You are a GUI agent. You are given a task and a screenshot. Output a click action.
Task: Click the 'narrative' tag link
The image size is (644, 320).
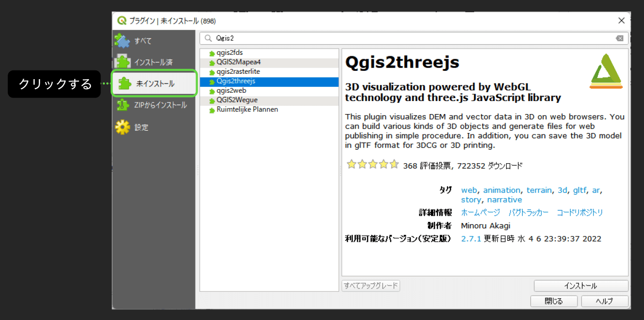tap(505, 200)
